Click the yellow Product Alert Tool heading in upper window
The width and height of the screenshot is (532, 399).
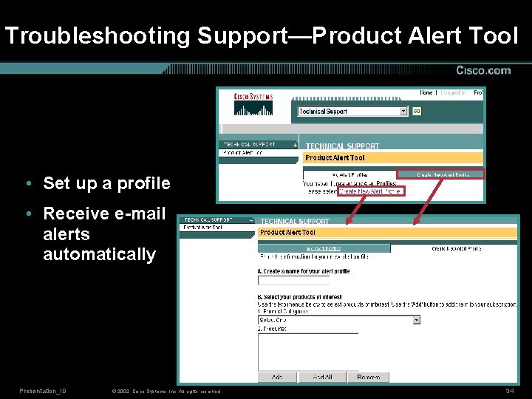click(x=393, y=158)
